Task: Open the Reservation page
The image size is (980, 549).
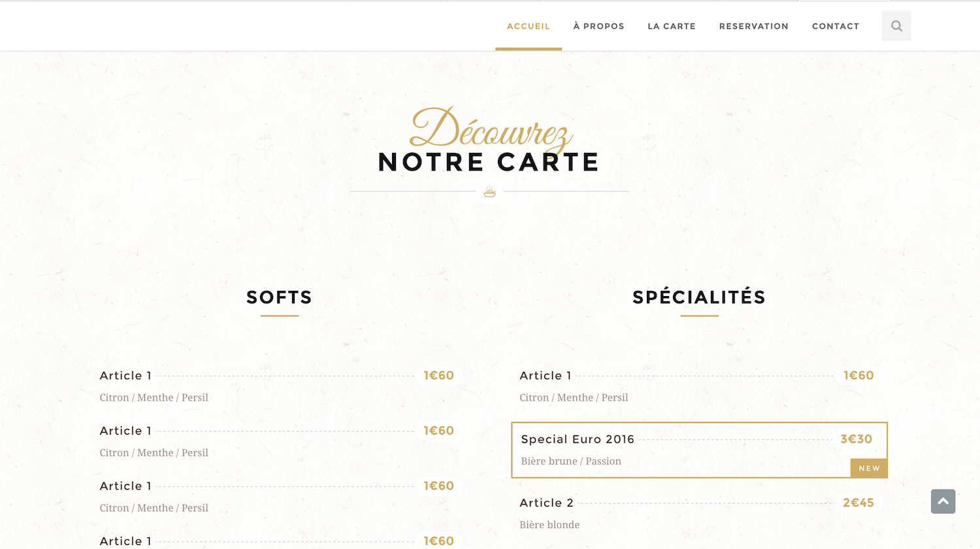Action: [x=753, y=26]
